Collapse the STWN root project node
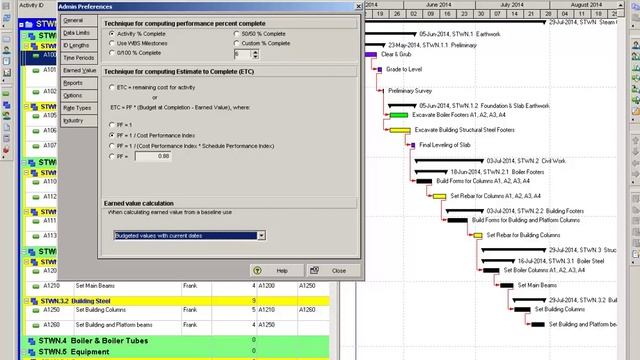Viewport: 640px width, 360px height. 21,24
